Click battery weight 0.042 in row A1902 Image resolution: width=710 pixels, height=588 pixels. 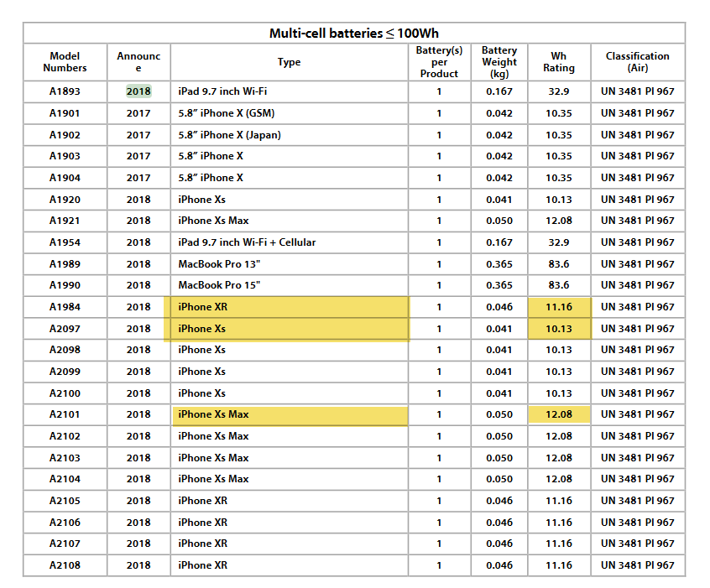[x=499, y=135]
